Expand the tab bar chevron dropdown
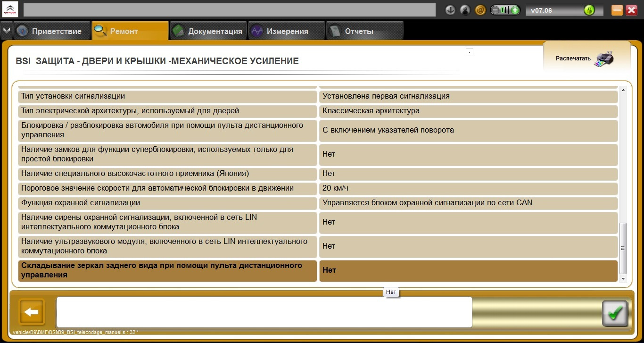This screenshot has width=644, height=343. click(x=7, y=31)
